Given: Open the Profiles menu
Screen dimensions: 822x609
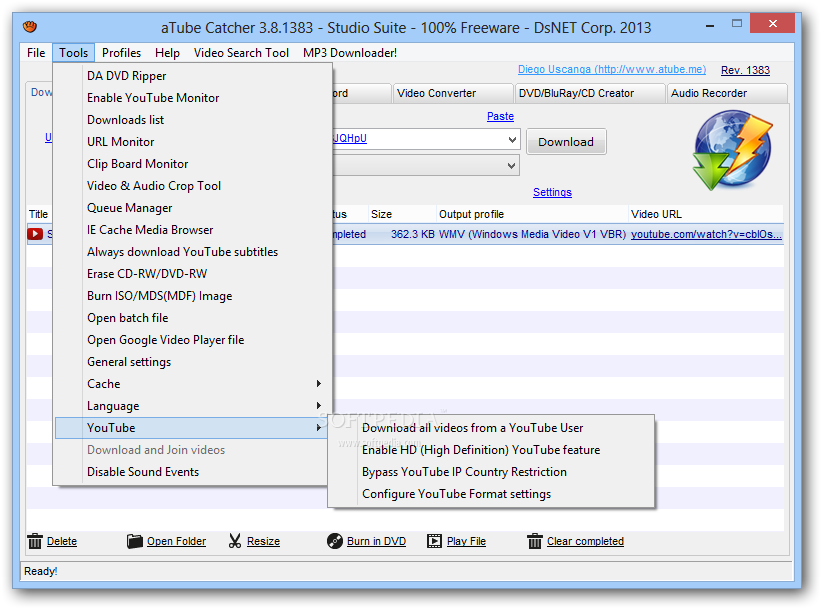Looking at the screenshot, I should (121, 53).
